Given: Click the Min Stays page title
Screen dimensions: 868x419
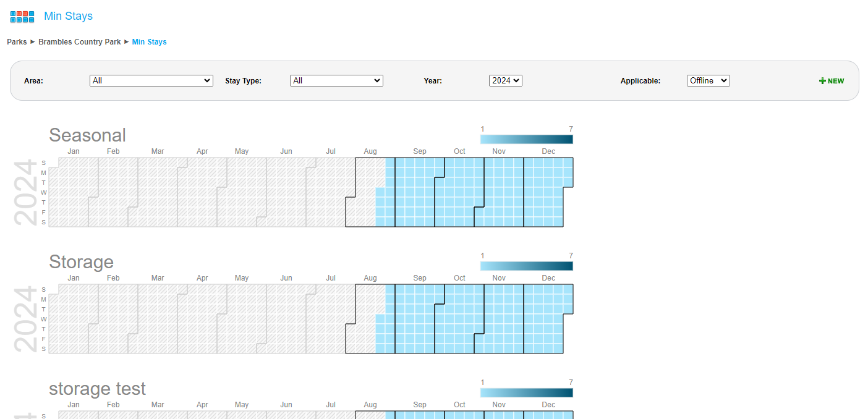Looking at the screenshot, I should pos(68,16).
